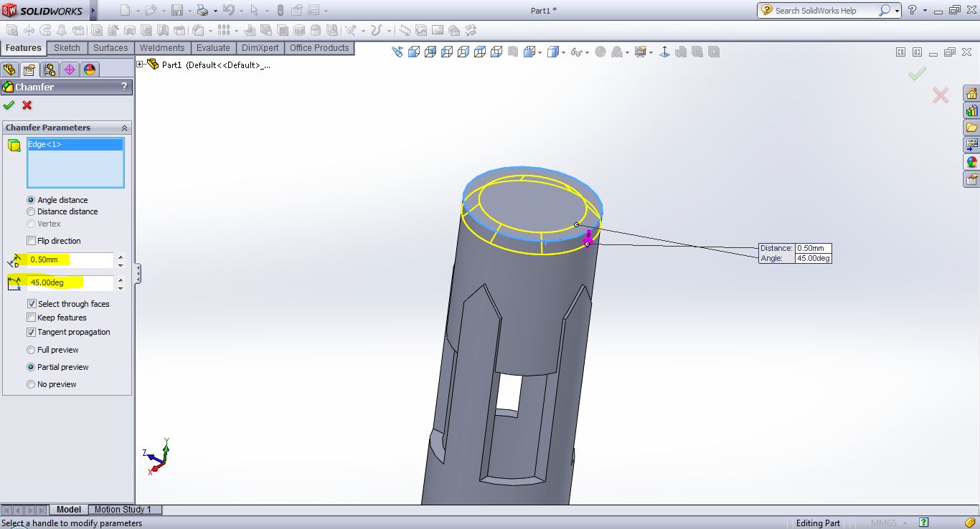Click the Print icon in the top toolbar
Screen dimensions: 980x529
tap(202, 10)
